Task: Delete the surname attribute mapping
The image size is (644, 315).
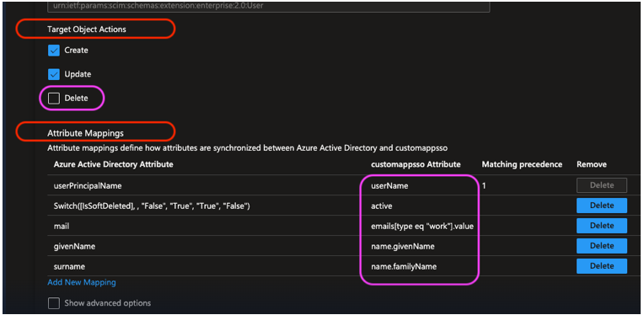Action: (x=602, y=266)
